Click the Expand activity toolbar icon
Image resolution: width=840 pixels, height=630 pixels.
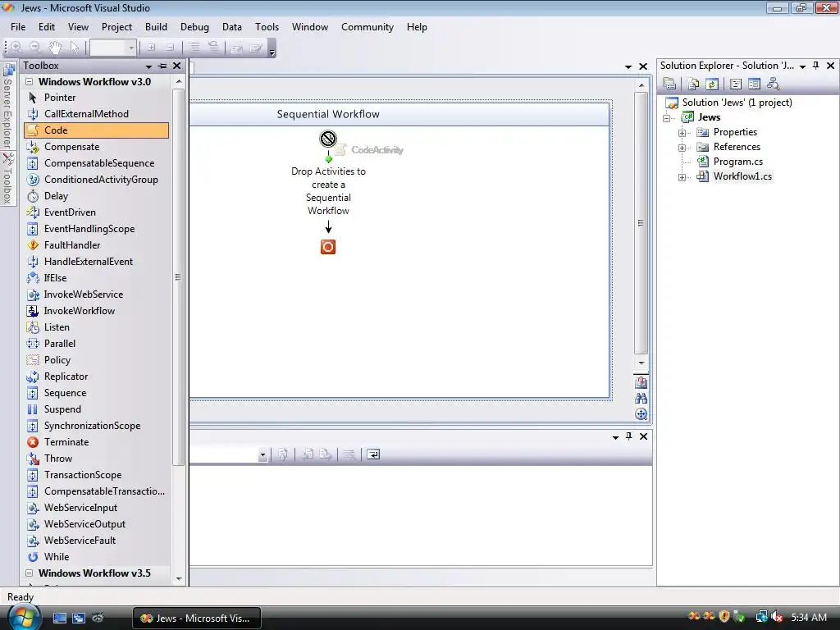[x=152, y=48]
